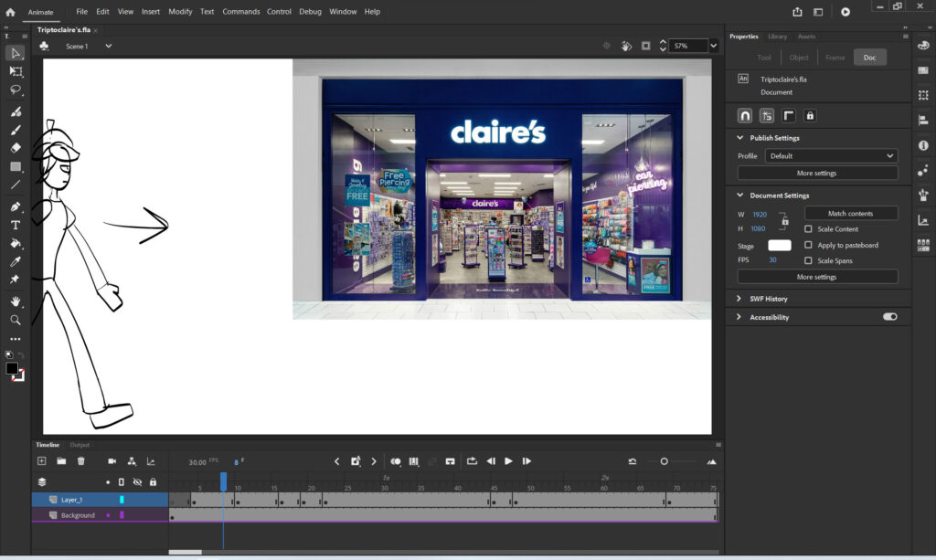Screen dimensions: 936x560
Task: Select the Doc properties button
Action: pos(870,58)
